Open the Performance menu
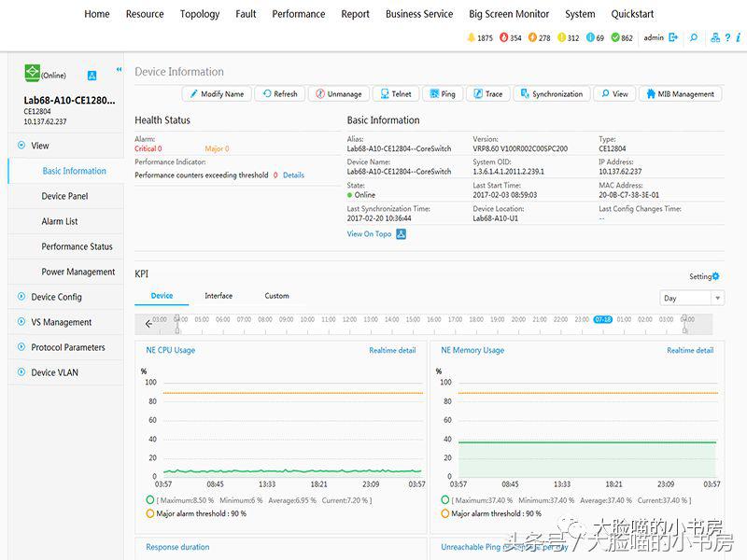The height and width of the screenshot is (560, 747). pos(299,14)
